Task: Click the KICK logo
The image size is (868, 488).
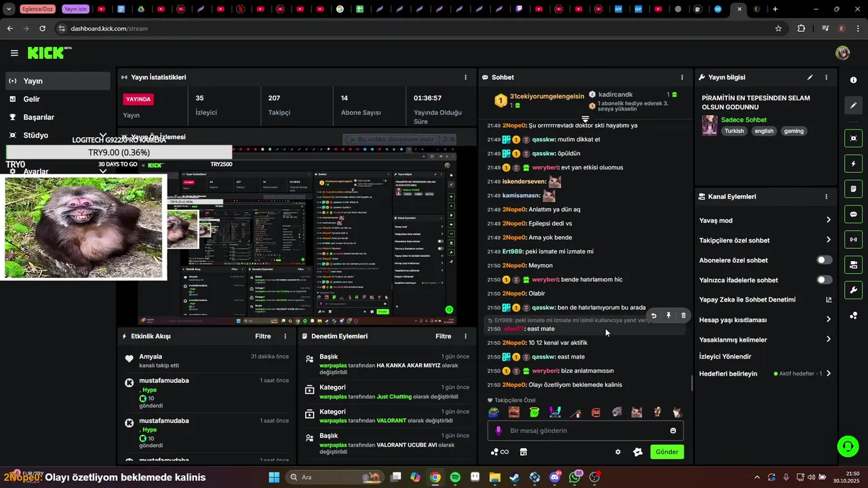Action: click(x=49, y=53)
